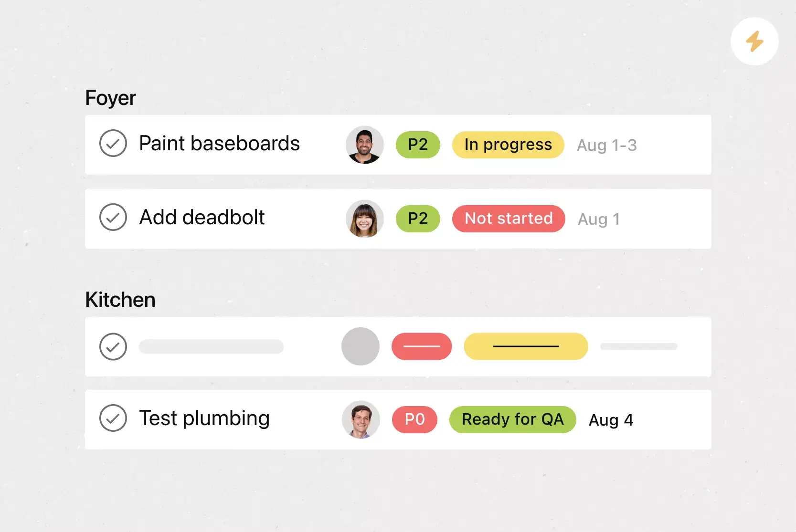Mark Paint baseboards task complete
The height and width of the screenshot is (532, 796).
[113, 143]
